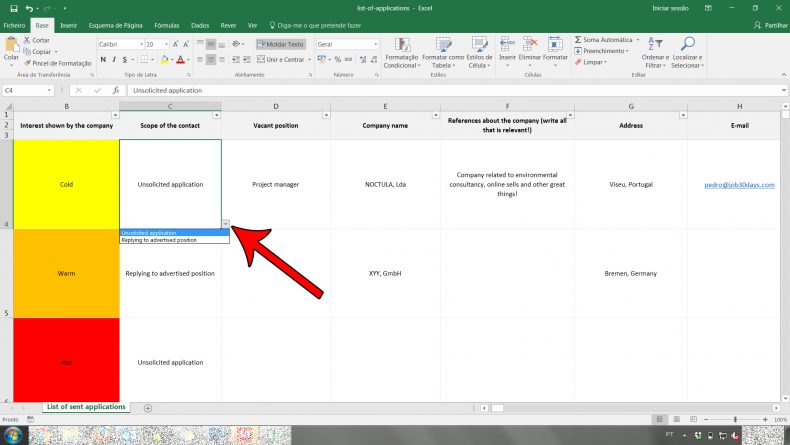Screen dimensions: 790x445
Task: Open the fill color bucket
Action: click(164, 59)
